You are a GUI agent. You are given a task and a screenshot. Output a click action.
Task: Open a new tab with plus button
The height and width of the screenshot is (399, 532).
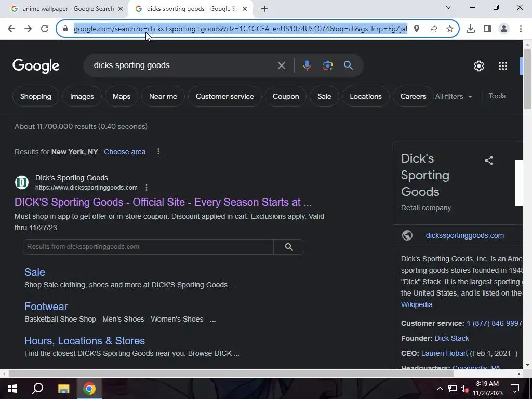click(264, 9)
